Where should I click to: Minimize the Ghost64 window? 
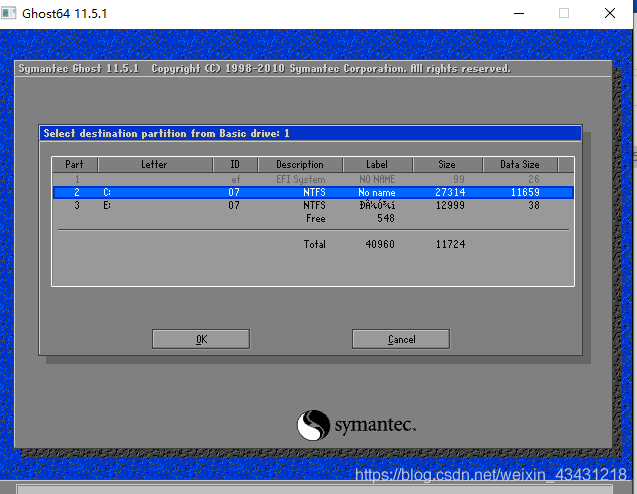[519, 13]
